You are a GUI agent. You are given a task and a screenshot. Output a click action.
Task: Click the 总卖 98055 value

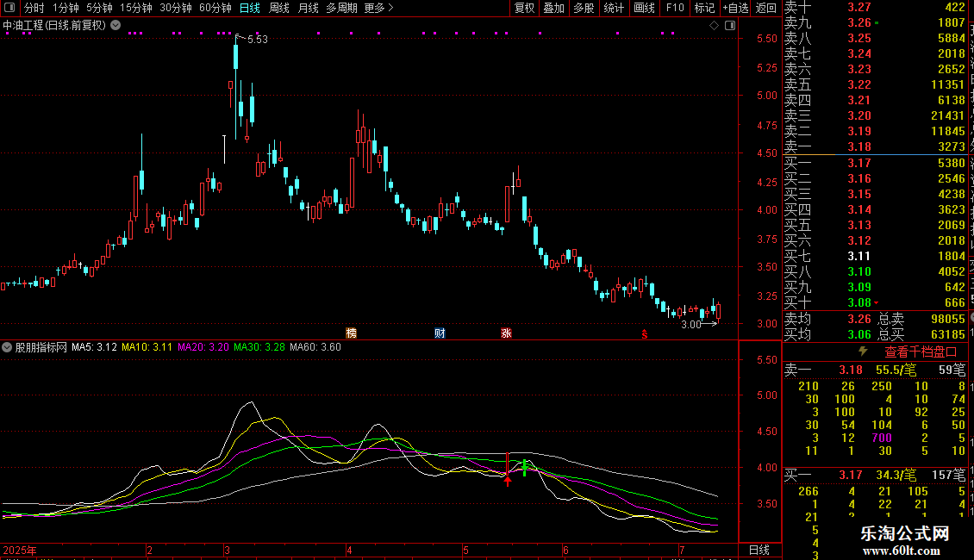pyautogui.click(x=948, y=319)
